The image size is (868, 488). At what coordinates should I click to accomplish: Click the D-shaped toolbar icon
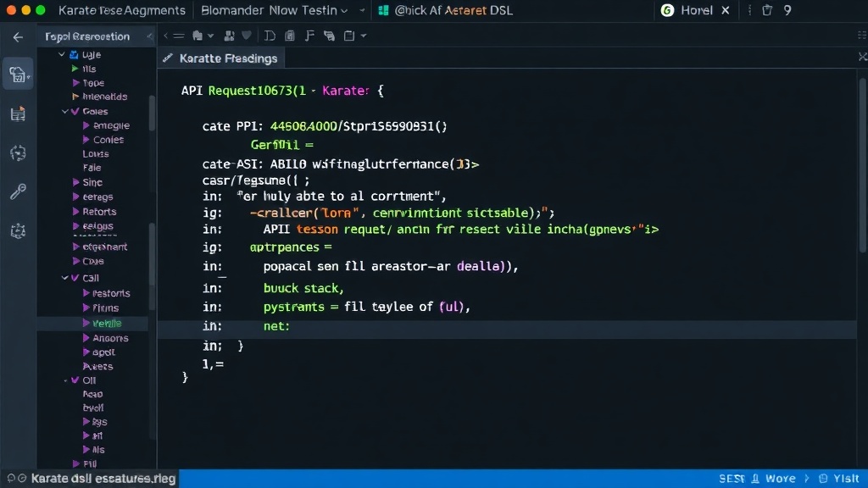(270, 36)
